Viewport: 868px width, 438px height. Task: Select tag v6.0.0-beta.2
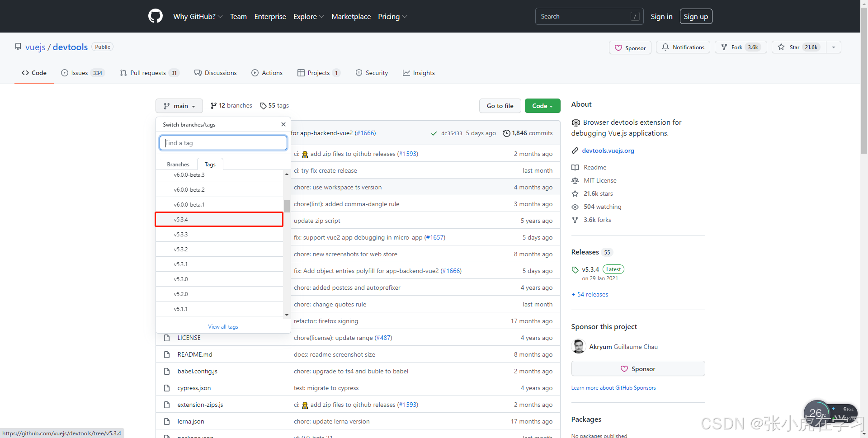220,189
